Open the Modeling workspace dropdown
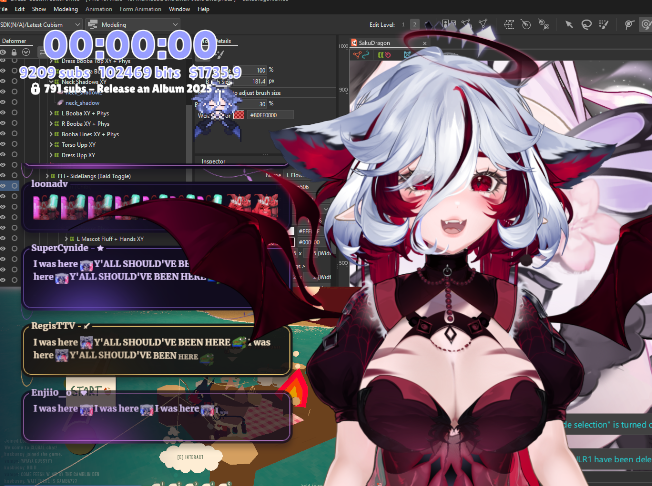The height and width of the screenshot is (486, 652). (x=133, y=25)
